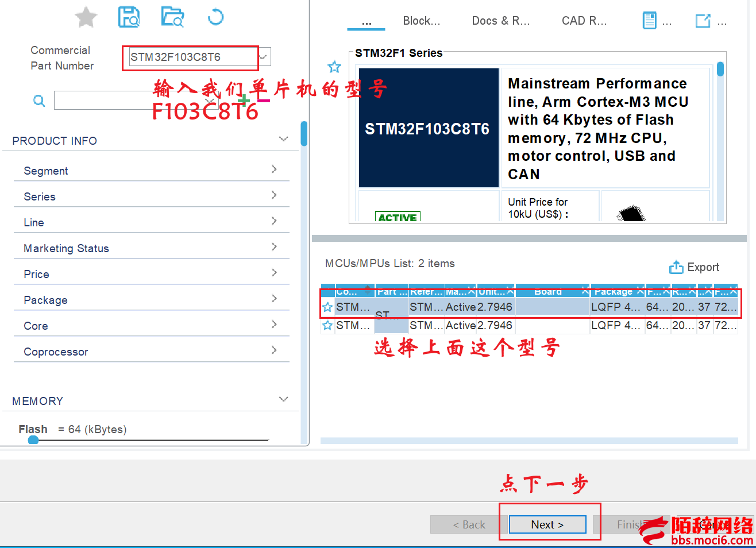The height and width of the screenshot is (548, 756).
Task: Remove the Unit... column via its X
Action: 510,291
